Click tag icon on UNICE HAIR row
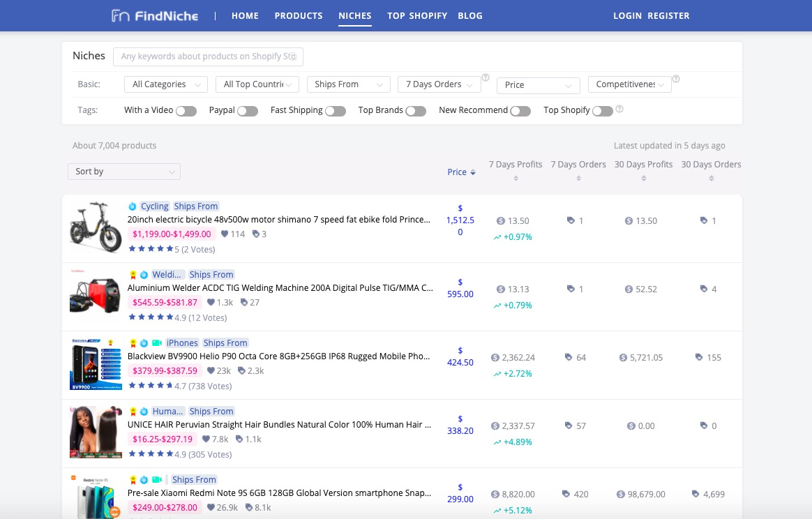This screenshot has width=812, height=519. (x=239, y=439)
